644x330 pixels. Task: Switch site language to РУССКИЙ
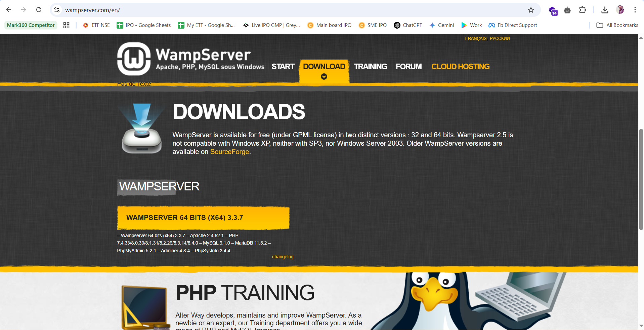coord(500,38)
